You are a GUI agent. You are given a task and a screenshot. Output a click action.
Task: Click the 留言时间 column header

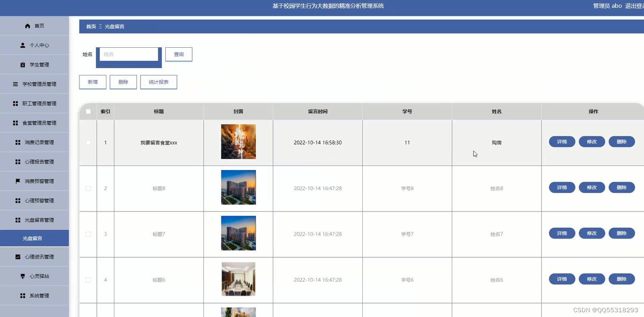(x=318, y=111)
